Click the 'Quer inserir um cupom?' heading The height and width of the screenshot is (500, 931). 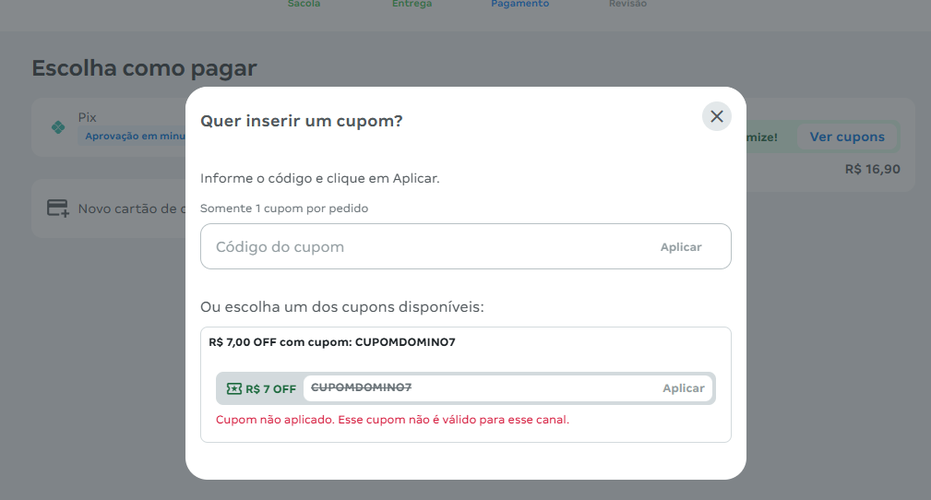pyautogui.click(x=301, y=121)
